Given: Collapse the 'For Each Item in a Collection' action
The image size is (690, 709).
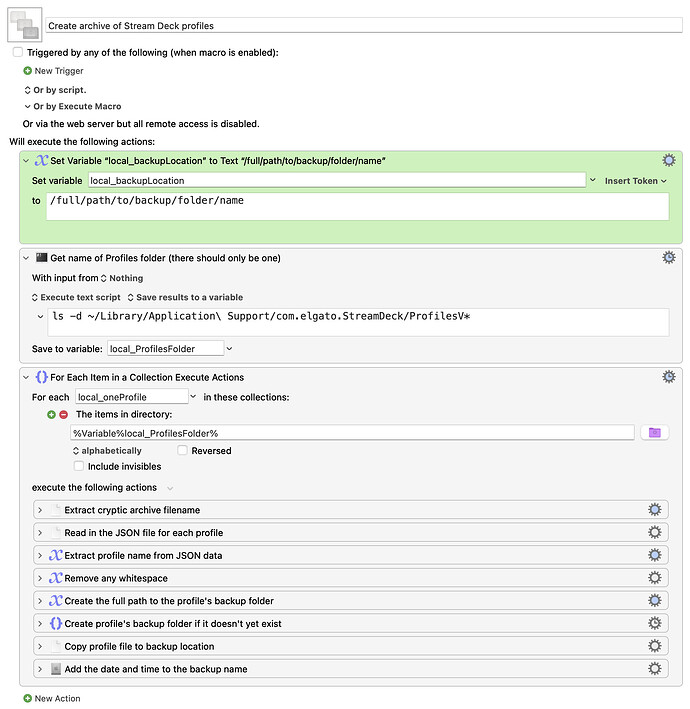Looking at the screenshot, I should 26,377.
